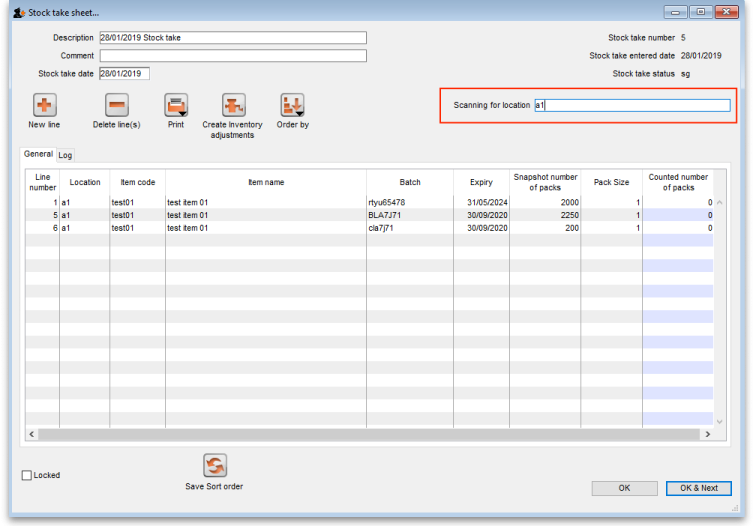Click the Delete line(s) minus icon
Image resolution: width=753 pixels, height=526 pixels.
[x=117, y=106]
